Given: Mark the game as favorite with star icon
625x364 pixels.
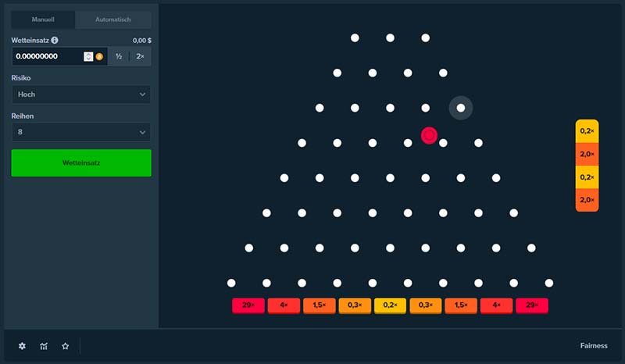Looking at the screenshot, I should click(x=66, y=346).
